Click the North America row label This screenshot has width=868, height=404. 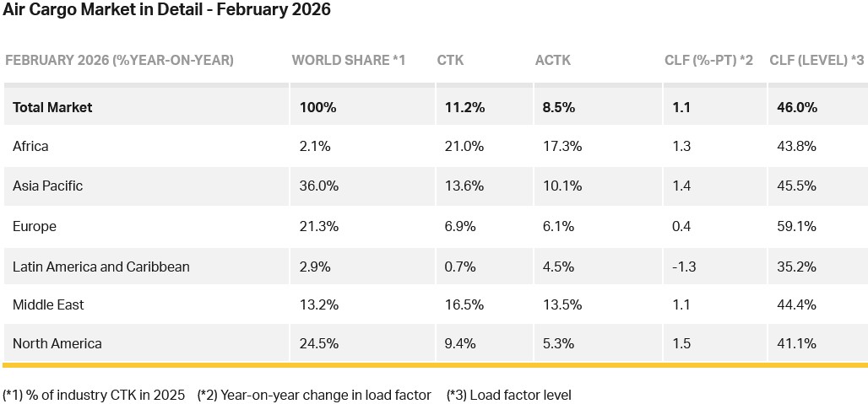tap(57, 343)
